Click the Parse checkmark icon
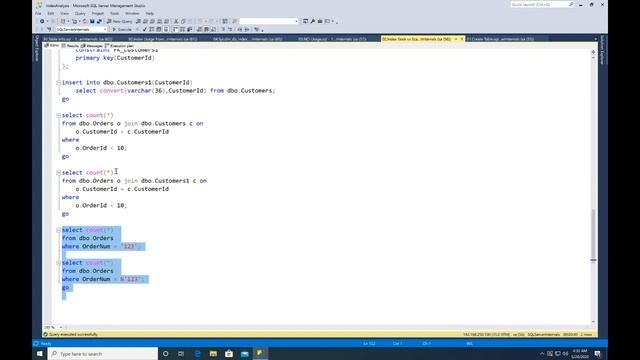The width and height of the screenshot is (640, 360). 144,29
